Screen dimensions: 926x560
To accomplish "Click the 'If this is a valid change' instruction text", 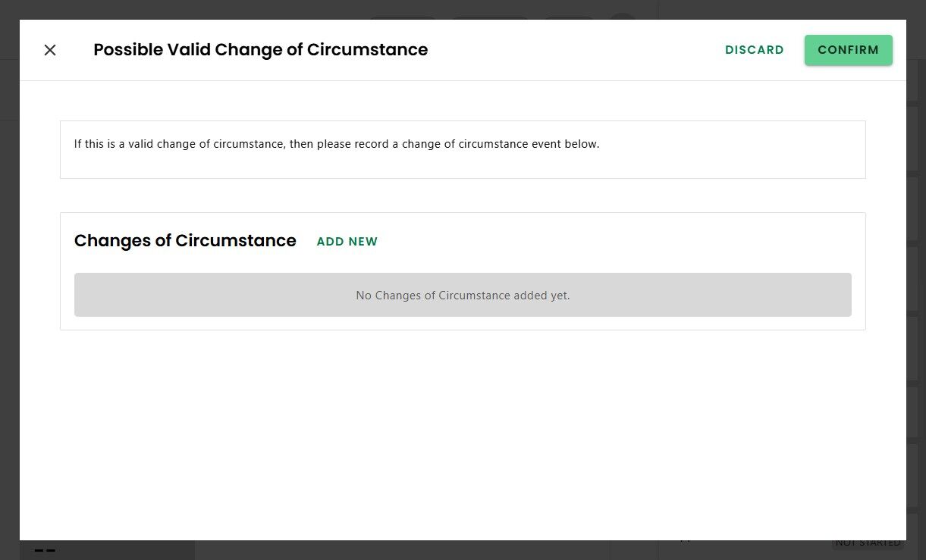I will pyautogui.click(x=337, y=144).
